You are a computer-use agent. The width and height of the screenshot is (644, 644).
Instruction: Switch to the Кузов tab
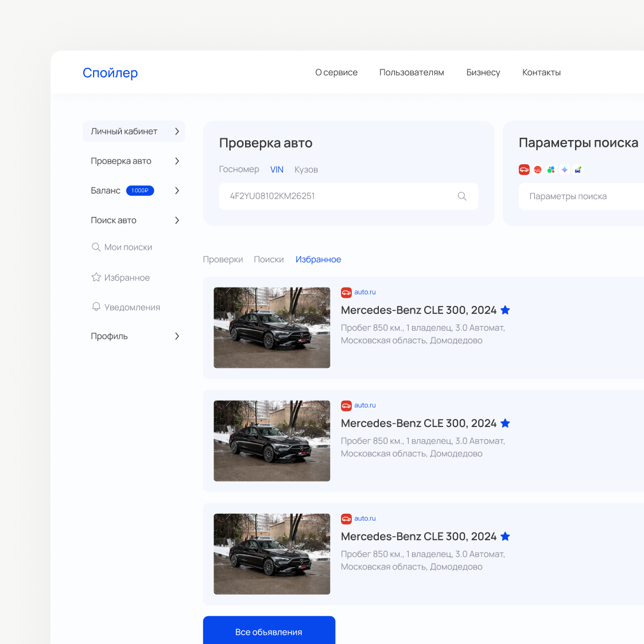[306, 170]
